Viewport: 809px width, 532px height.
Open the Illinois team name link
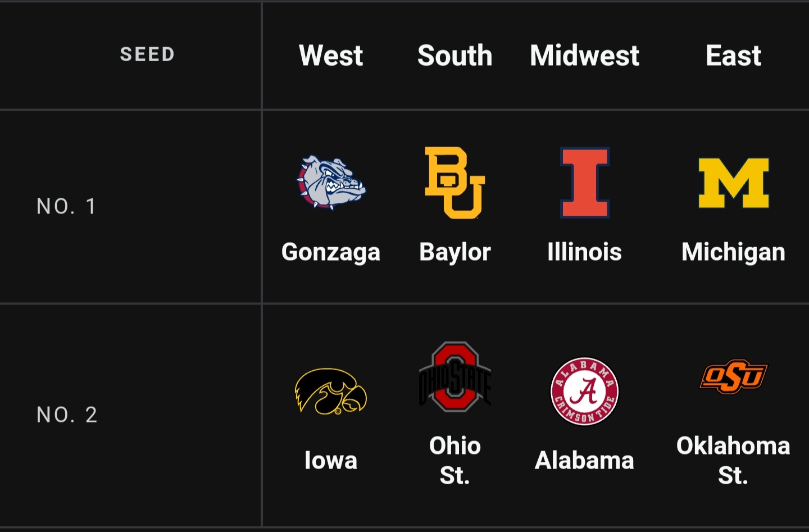(x=584, y=252)
